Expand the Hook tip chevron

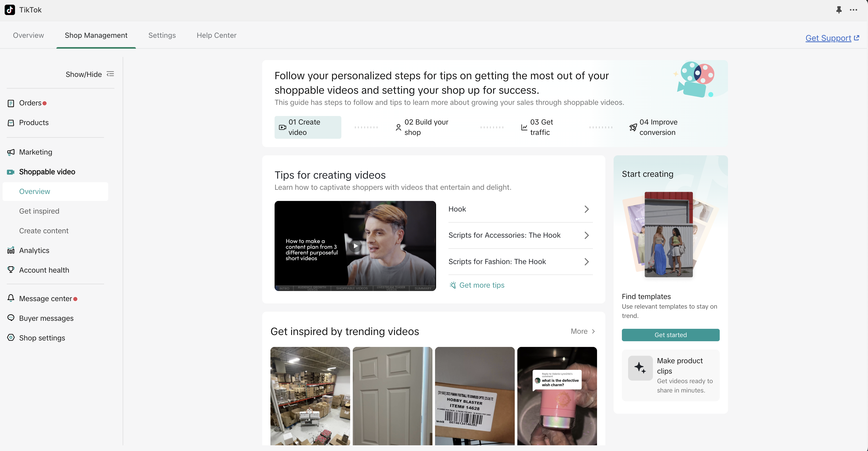586,209
